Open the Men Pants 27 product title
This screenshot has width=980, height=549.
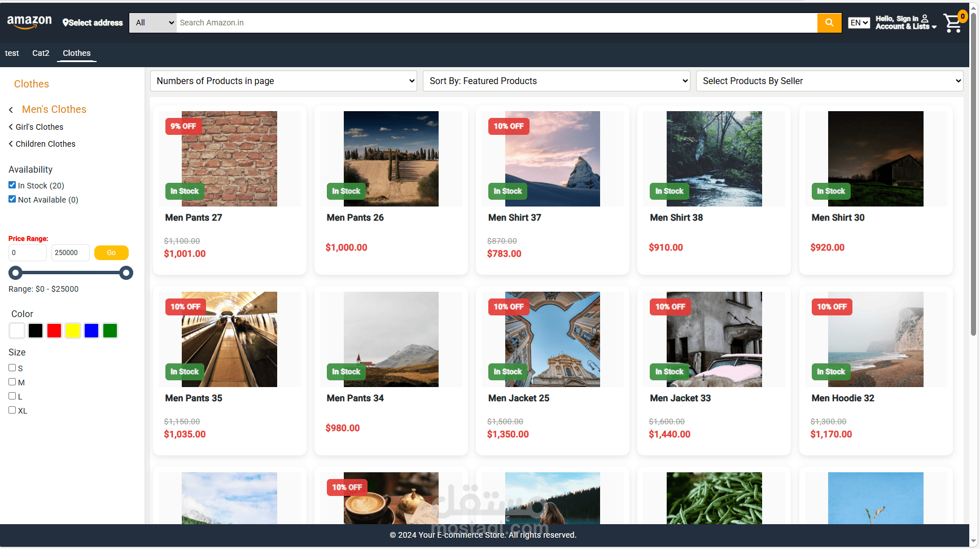click(x=194, y=218)
